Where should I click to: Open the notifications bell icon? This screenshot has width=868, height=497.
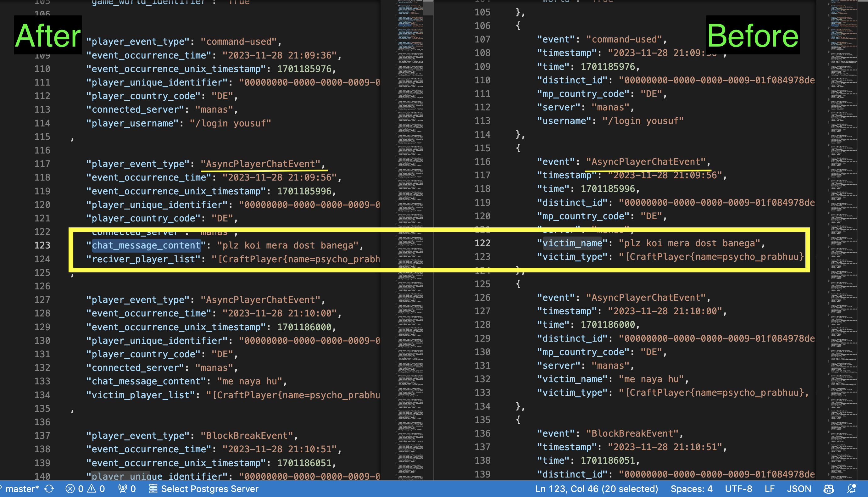click(852, 489)
